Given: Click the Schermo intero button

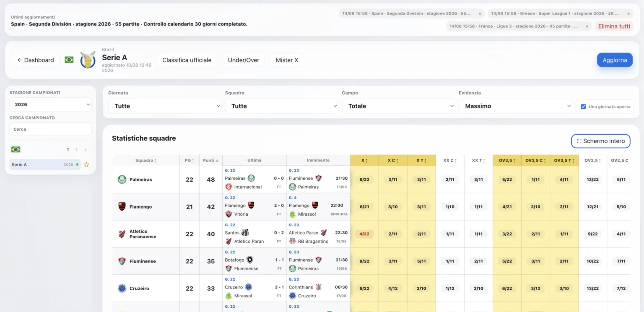Looking at the screenshot, I should [x=600, y=141].
